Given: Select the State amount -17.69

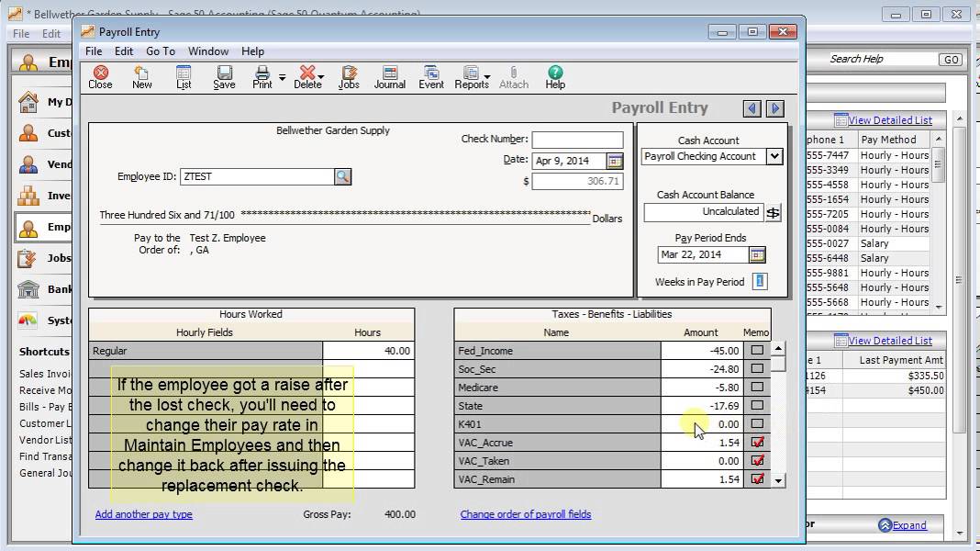Looking at the screenshot, I should pyautogui.click(x=702, y=406).
